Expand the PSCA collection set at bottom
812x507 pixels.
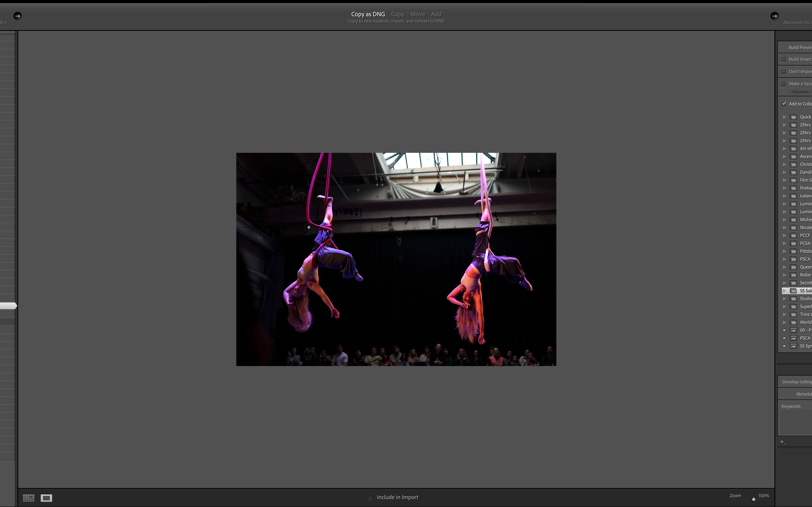point(785,338)
